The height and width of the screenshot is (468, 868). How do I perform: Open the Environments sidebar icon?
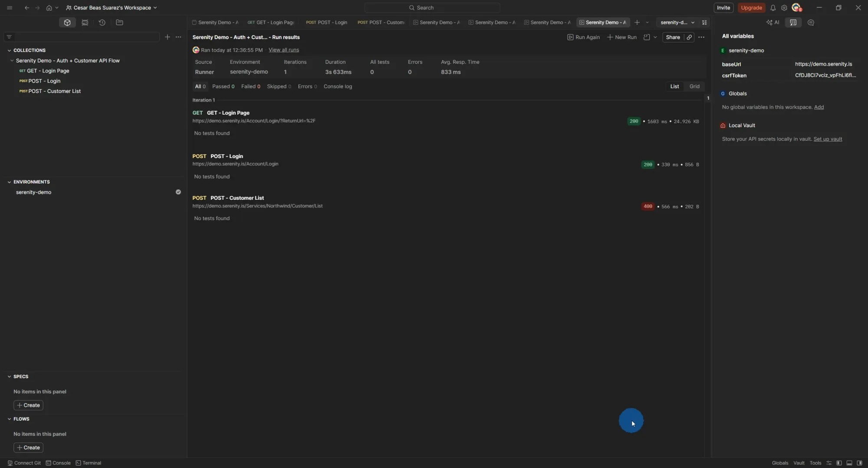(x=85, y=23)
